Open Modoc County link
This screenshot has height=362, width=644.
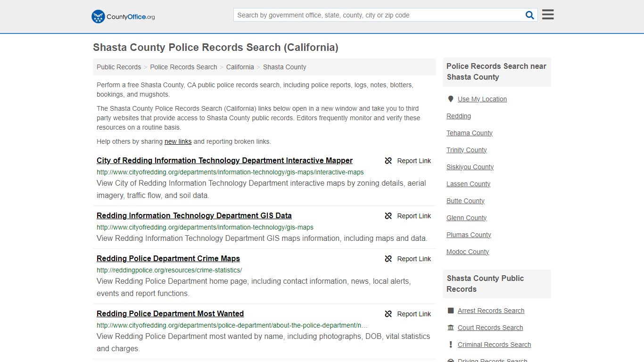point(468,252)
